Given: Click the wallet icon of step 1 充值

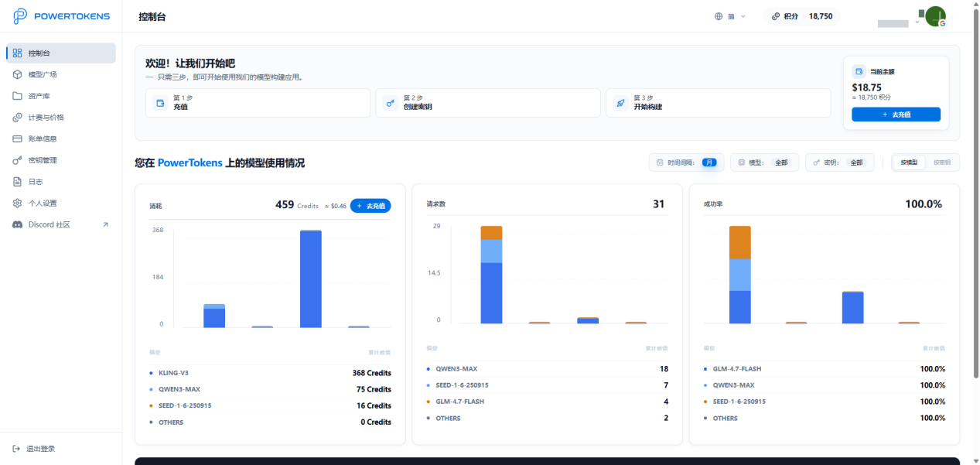Looking at the screenshot, I should click(x=161, y=103).
